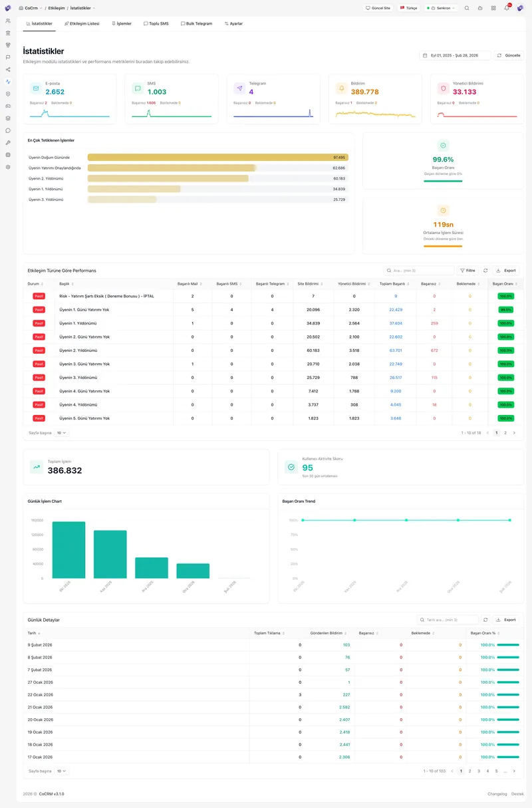Open the notification bell in top bar
The width and height of the screenshot is (532, 808).
point(507,8)
